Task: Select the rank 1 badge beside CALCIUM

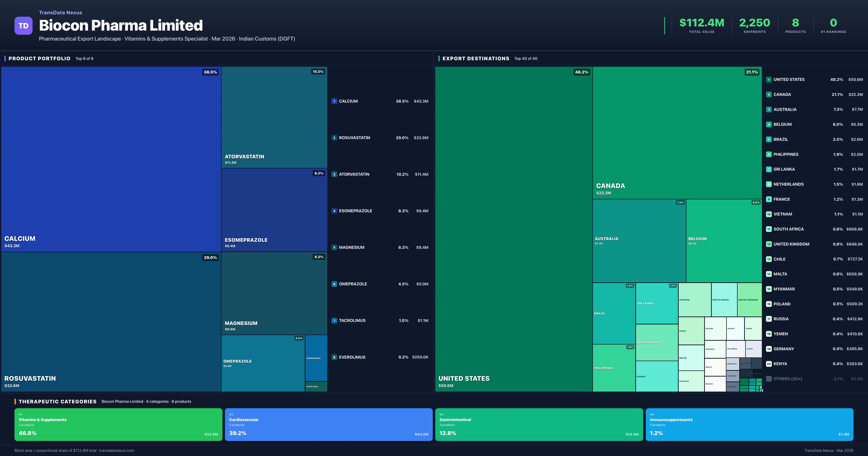Action: point(334,101)
